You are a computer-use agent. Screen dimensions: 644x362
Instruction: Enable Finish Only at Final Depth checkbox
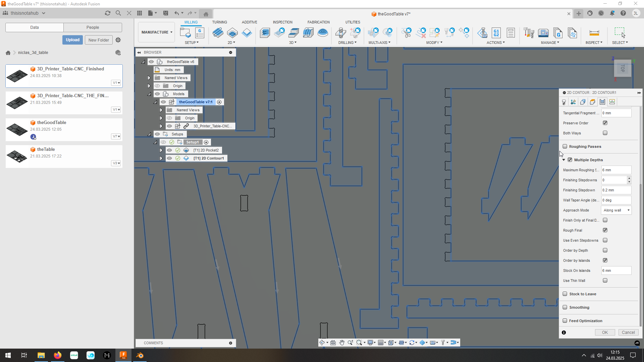point(605,220)
